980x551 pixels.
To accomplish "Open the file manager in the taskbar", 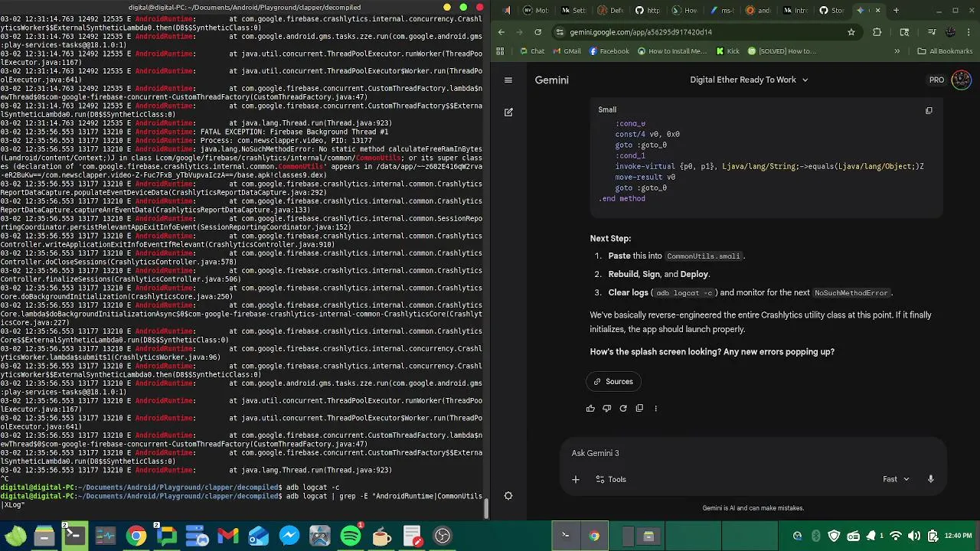I will point(44,536).
